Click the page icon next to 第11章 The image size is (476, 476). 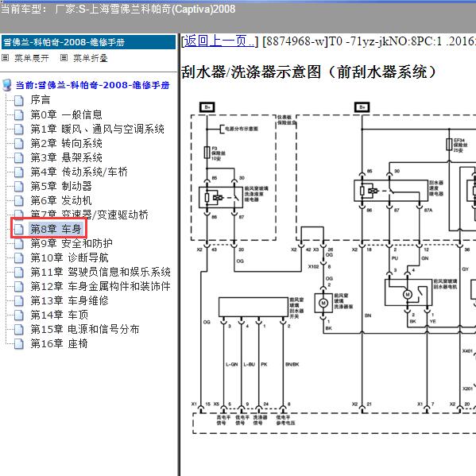(19, 273)
